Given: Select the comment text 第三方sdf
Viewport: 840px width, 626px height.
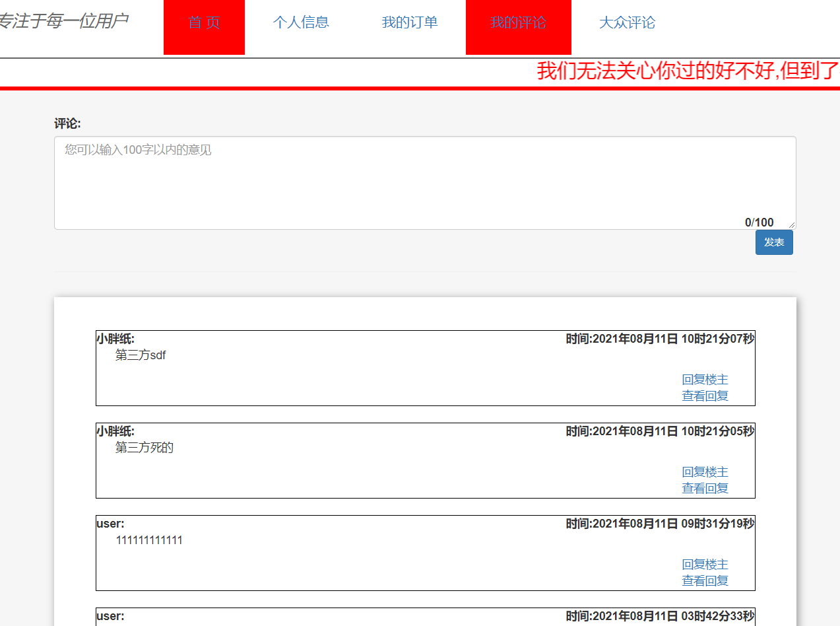Looking at the screenshot, I should pos(141,355).
